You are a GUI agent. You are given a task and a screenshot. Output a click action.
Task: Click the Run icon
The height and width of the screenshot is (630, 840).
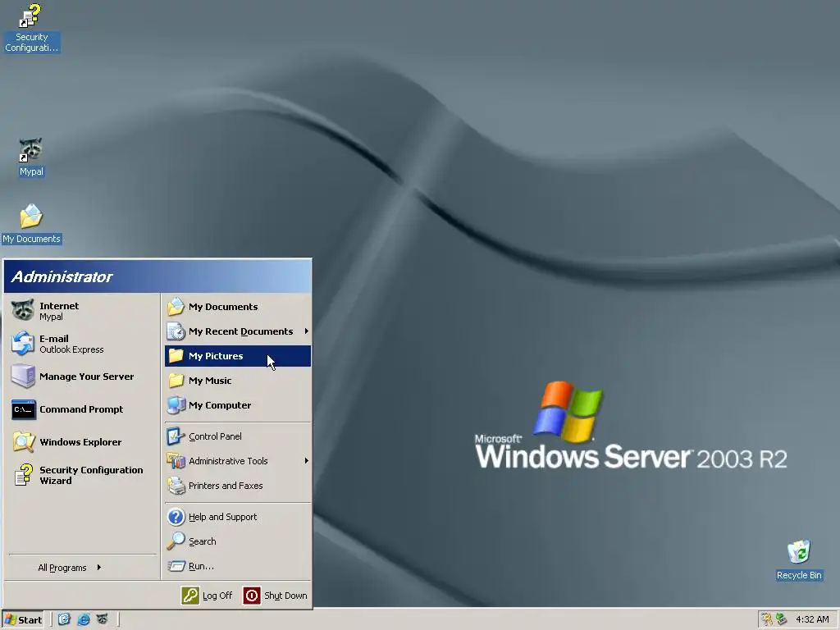coord(176,566)
